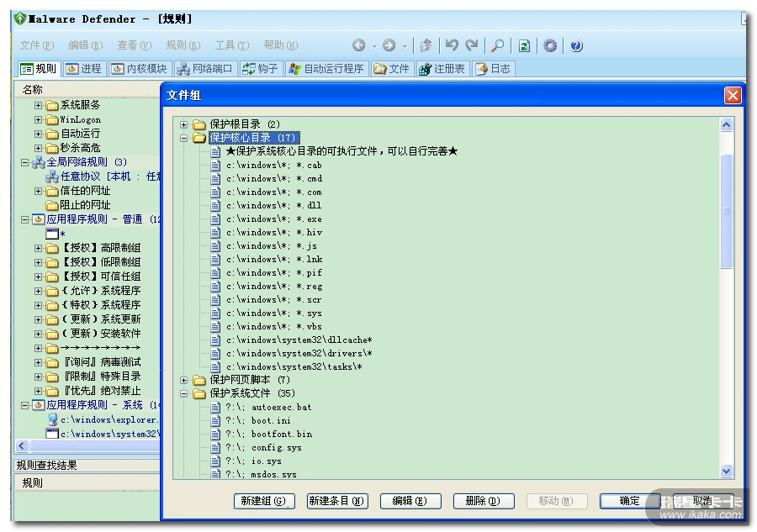Click the up-level folder toolbar icon
757x532 pixels.
tap(426, 45)
